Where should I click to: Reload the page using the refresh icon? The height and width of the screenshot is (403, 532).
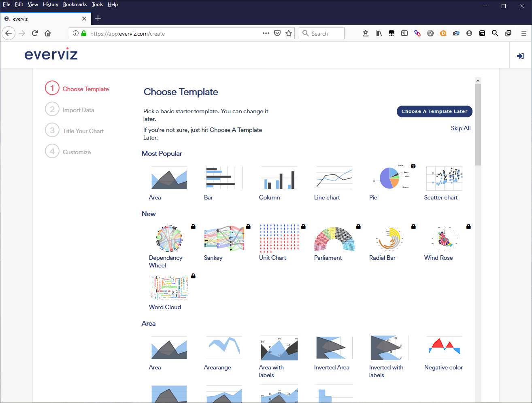point(35,33)
